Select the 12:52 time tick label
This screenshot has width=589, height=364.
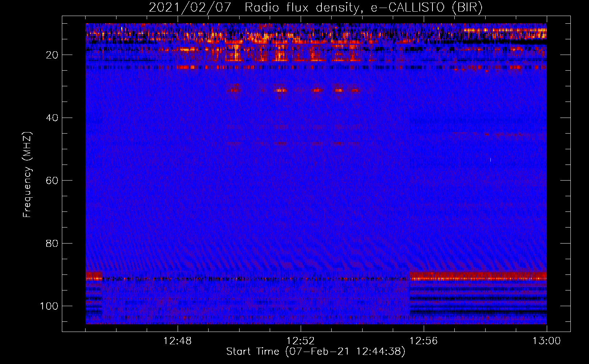300,341
